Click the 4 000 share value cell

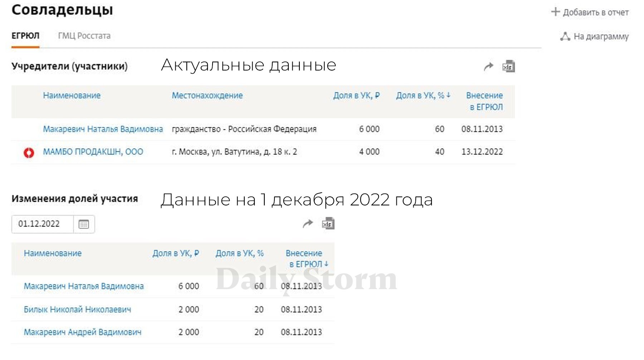pos(369,152)
